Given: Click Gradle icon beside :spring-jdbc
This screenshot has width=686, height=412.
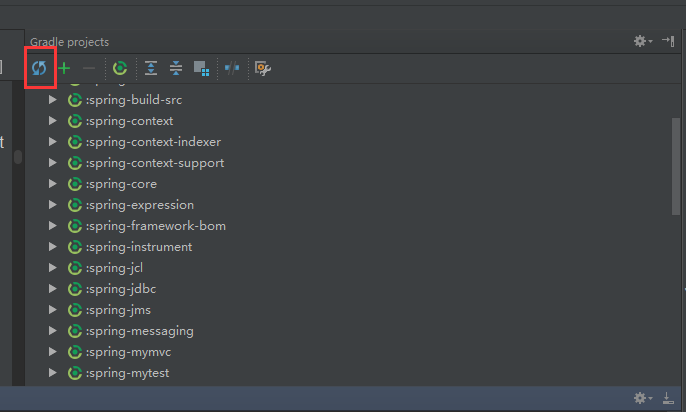Looking at the screenshot, I should [x=75, y=289].
